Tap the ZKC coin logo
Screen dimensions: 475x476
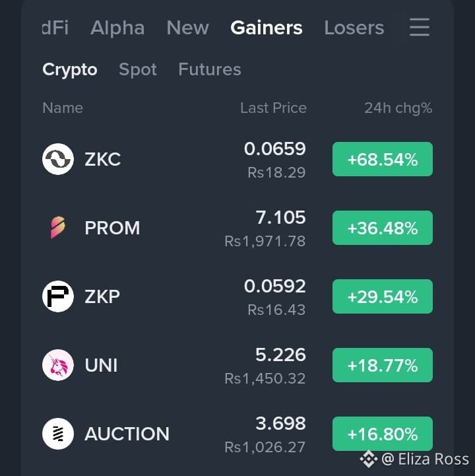pos(58,159)
